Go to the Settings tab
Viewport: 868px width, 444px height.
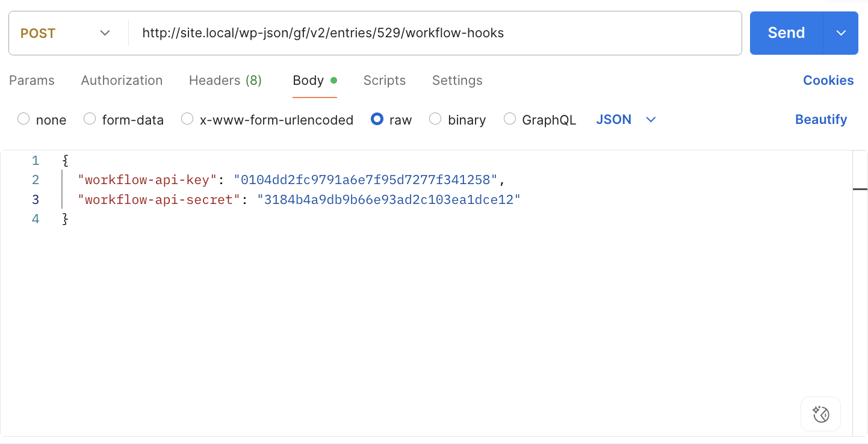click(457, 81)
